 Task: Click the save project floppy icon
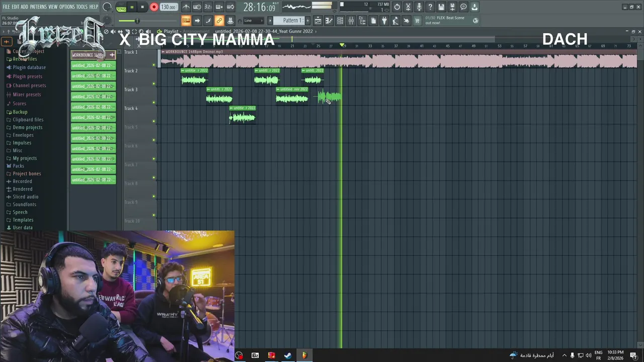click(441, 7)
